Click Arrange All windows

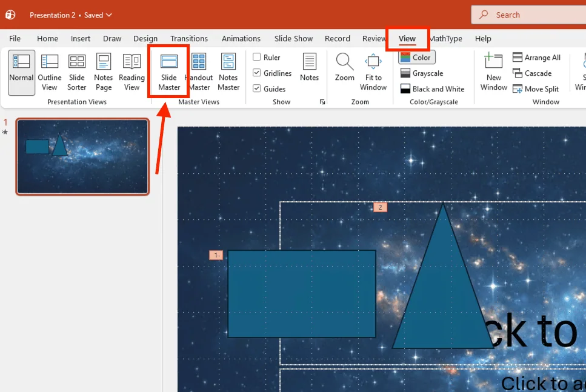(536, 58)
